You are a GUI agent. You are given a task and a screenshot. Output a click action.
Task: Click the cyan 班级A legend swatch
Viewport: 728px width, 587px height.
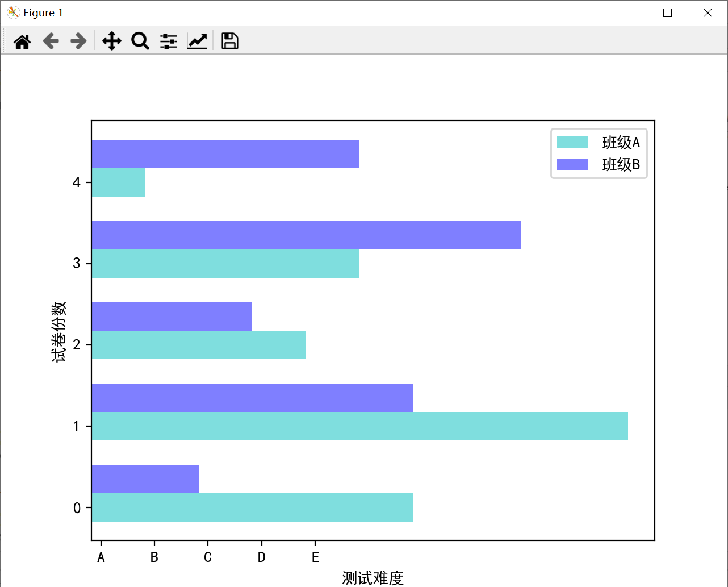tap(573, 143)
